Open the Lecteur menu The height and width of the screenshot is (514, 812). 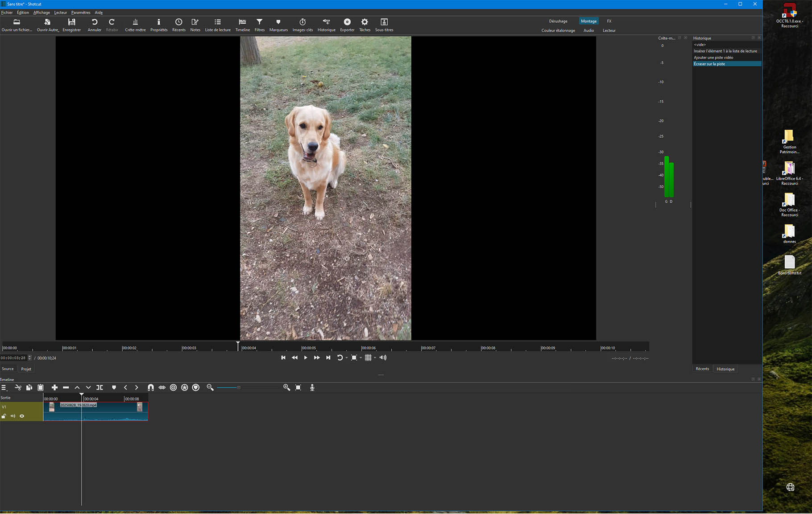(x=60, y=12)
